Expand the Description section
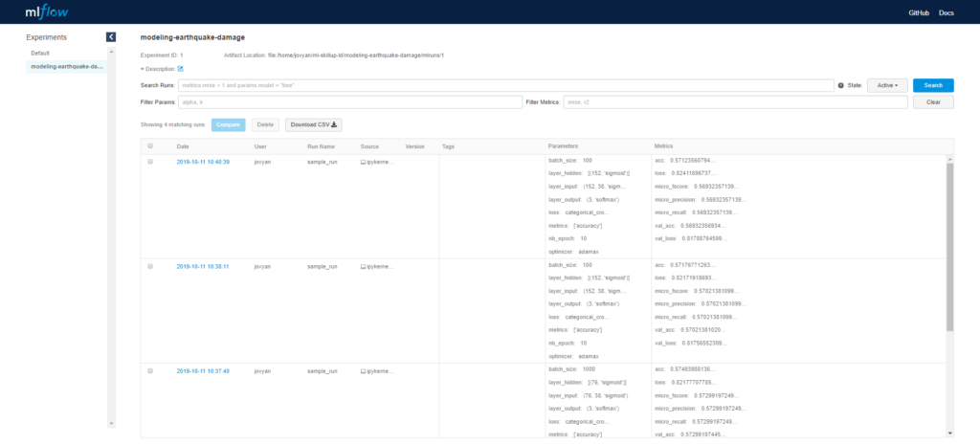Viewport: 980px width, 445px height. [158, 69]
